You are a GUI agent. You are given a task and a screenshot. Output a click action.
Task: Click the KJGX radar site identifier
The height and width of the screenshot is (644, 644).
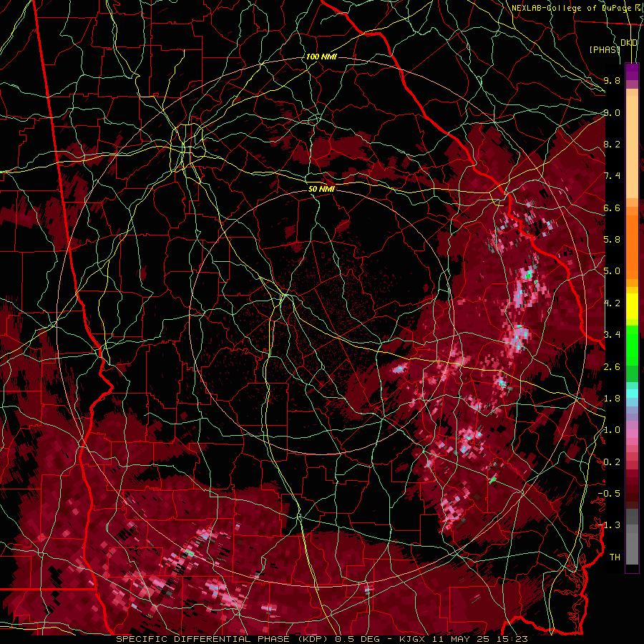(413, 639)
